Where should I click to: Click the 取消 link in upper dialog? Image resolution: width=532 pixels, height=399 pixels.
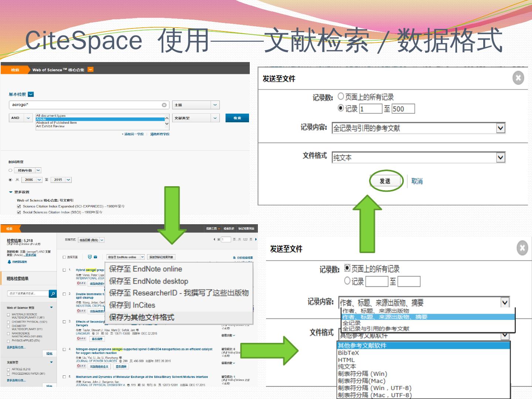point(417,181)
